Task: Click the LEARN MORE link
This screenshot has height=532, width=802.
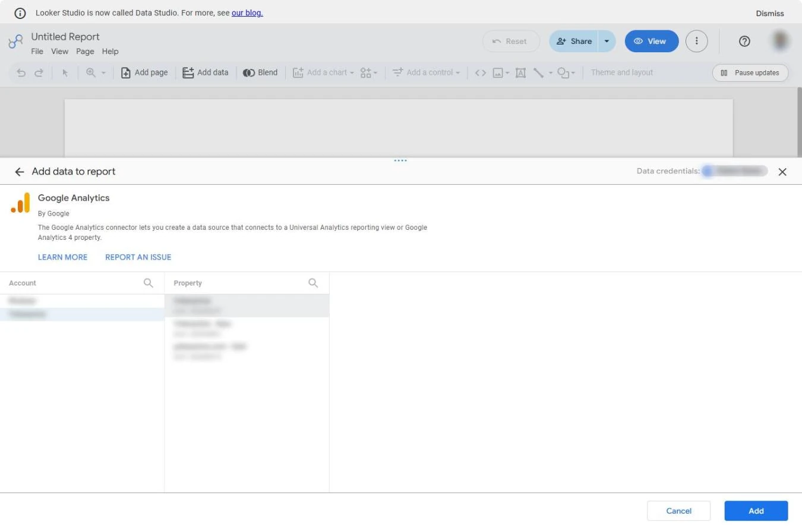Action: (x=62, y=257)
